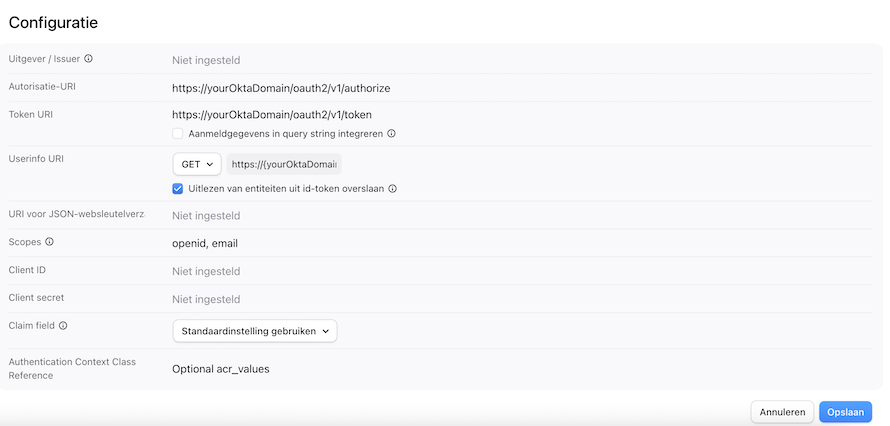
Task: Edit the Token URI value
Action: [x=272, y=115]
